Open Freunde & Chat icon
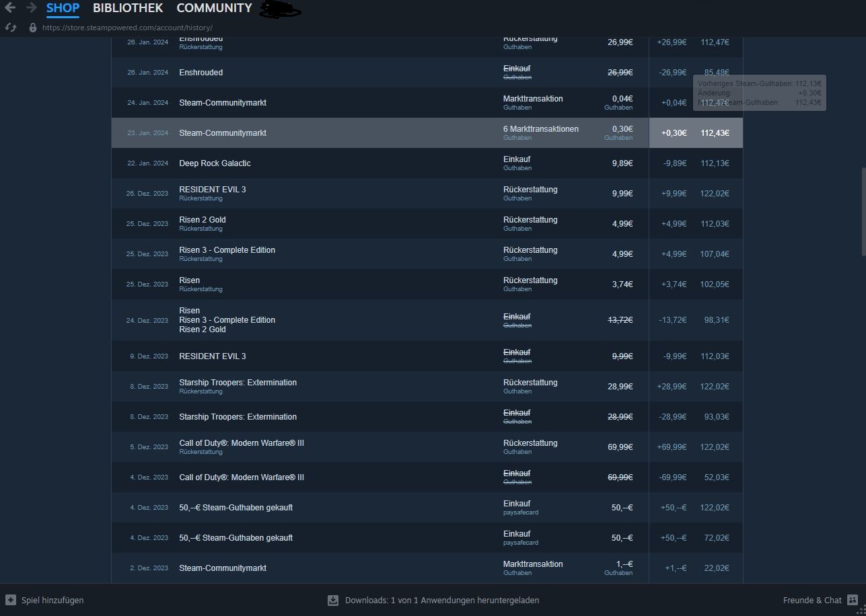The height and width of the screenshot is (616, 866). click(853, 600)
